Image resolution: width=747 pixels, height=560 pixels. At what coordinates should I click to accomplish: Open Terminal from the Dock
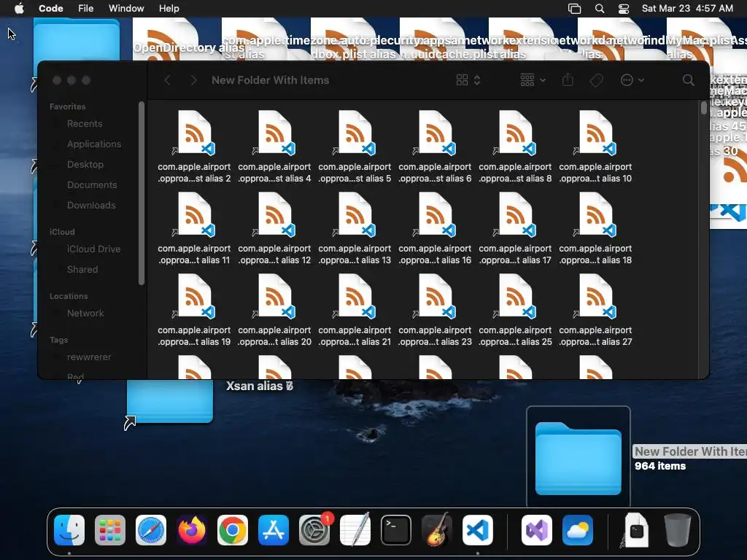point(396,530)
